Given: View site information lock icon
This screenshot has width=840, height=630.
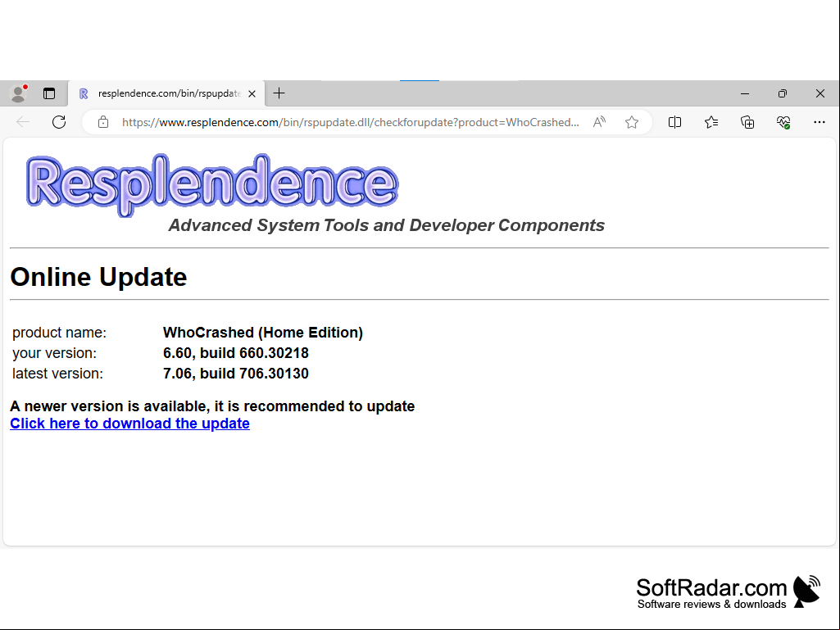Looking at the screenshot, I should [x=103, y=122].
